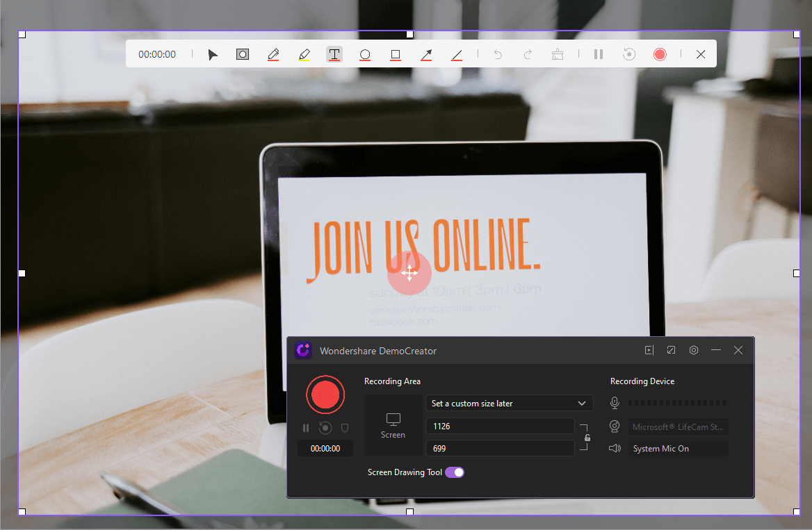Toggle the aspect ratio lock icon

point(587,438)
